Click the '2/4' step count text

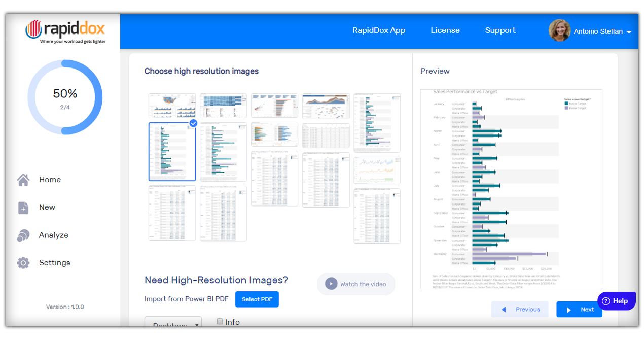pyautogui.click(x=65, y=108)
